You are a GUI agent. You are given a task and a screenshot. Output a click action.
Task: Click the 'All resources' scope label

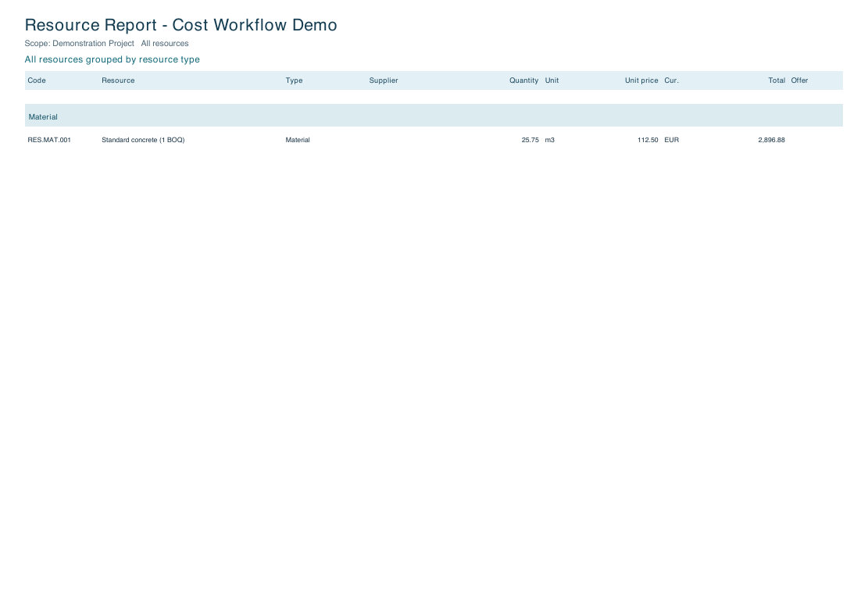(164, 44)
